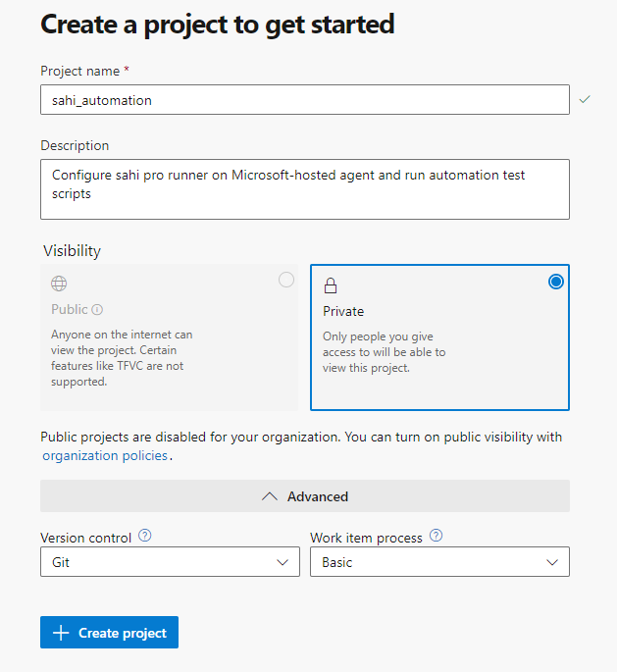Collapse the Advanced section
Image resolution: width=617 pixels, height=672 pixels.
(305, 496)
